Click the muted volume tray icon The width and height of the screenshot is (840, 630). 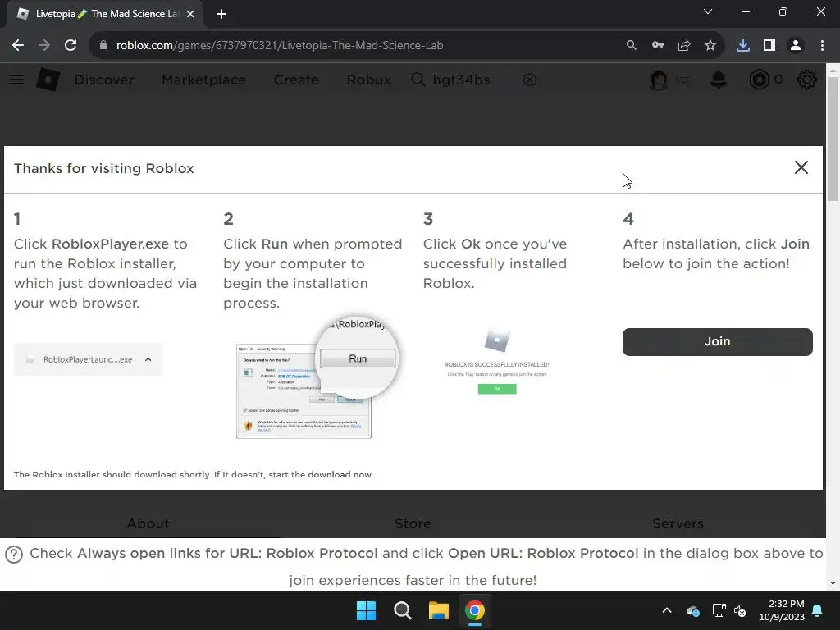[x=740, y=610]
